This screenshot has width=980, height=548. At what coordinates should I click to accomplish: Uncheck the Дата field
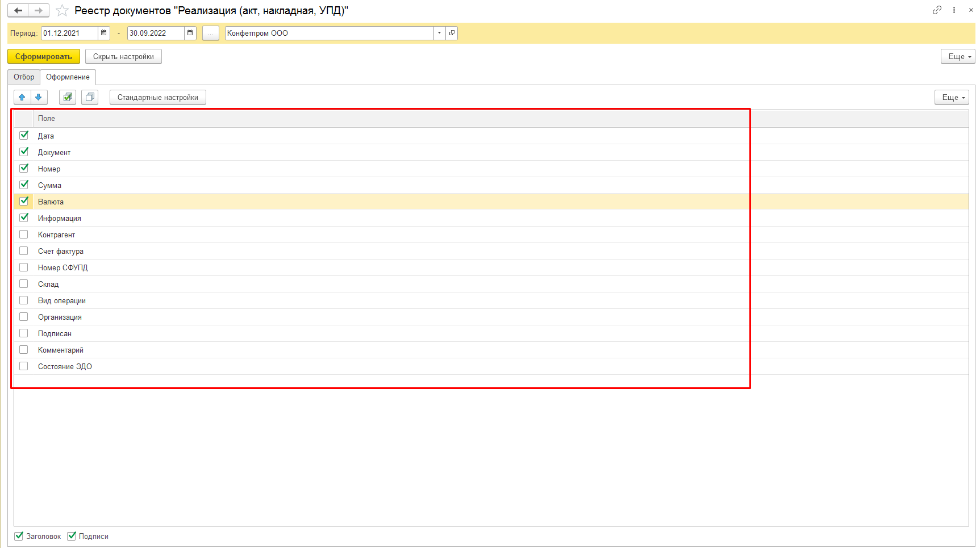tap(24, 135)
